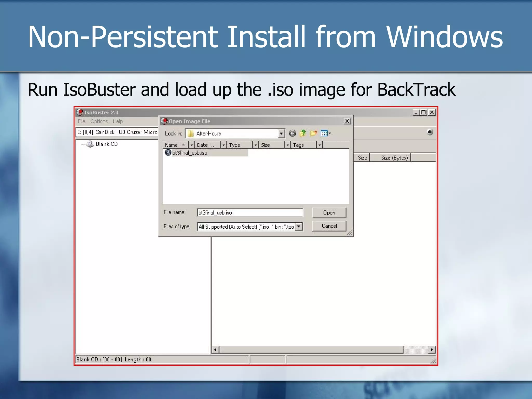Screen dimensions: 532x399
Task: Open the Name column filter dropdown
Action: point(192,145)
